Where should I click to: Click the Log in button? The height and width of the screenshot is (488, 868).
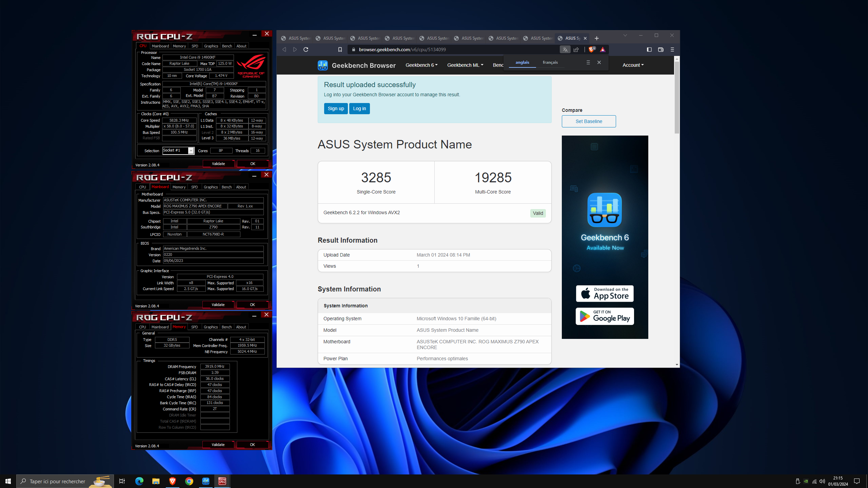click(x=359, y=108)
